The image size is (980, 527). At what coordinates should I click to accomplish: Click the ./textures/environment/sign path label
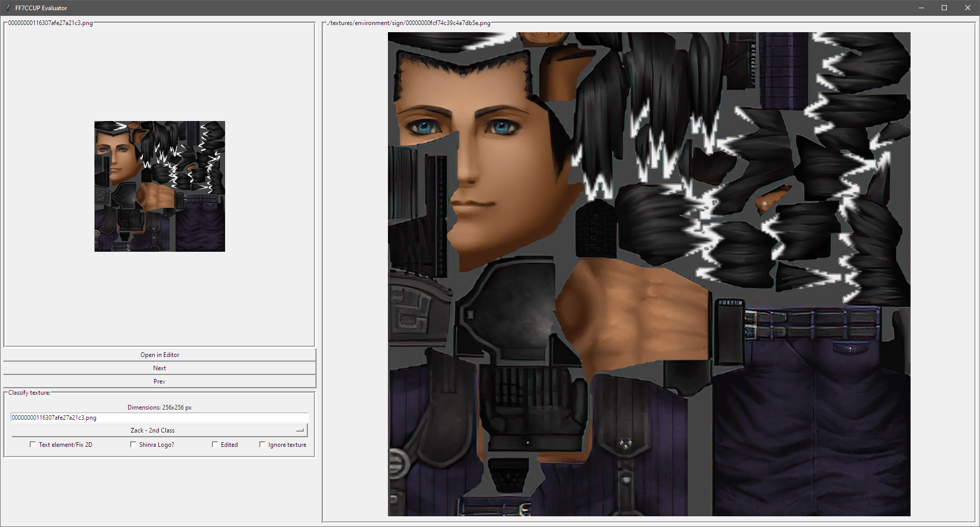(409, 23)
